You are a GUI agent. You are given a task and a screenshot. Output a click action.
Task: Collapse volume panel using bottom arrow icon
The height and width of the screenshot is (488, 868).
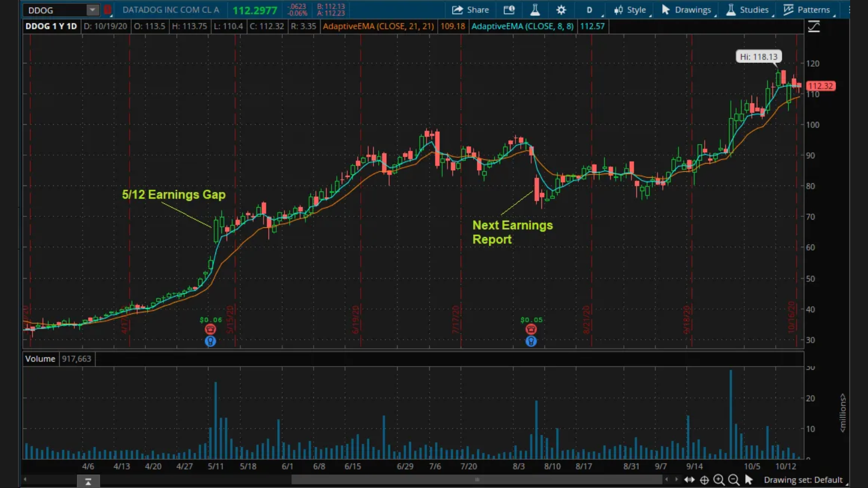click(88, 481)
